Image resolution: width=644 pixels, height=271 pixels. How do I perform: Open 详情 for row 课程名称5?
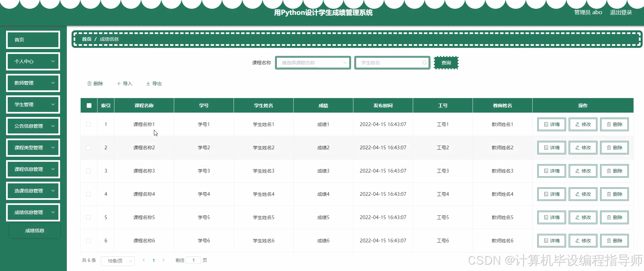click(552, 217)
